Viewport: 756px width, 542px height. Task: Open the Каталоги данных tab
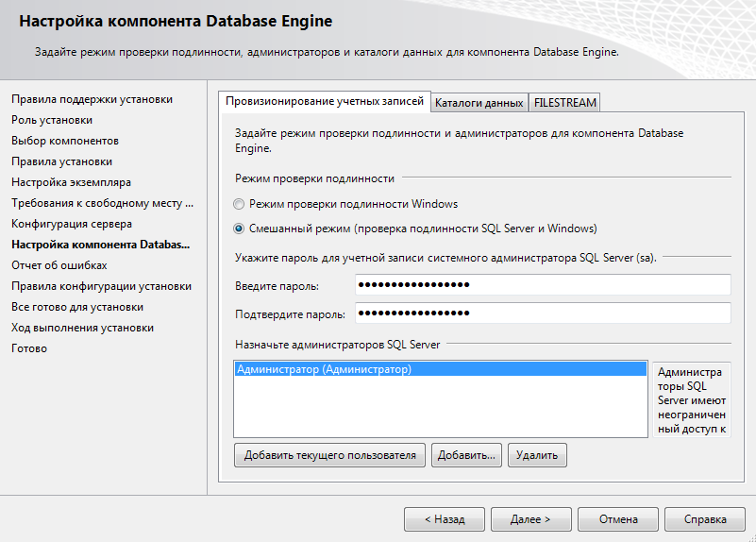479,102
